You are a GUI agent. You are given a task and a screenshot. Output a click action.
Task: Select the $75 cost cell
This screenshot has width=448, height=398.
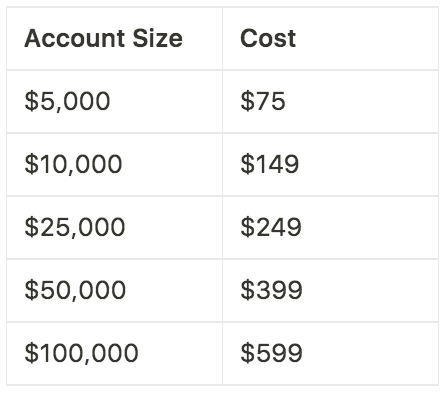click(330, 102)
